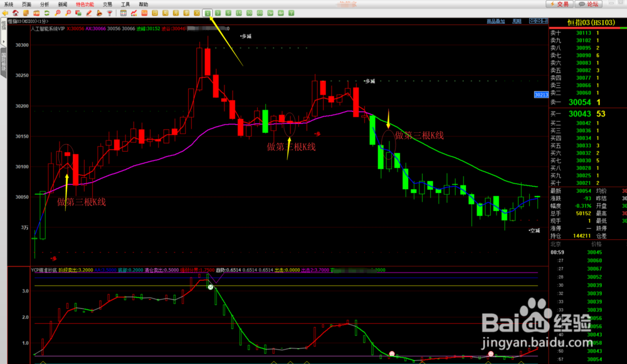Switch to the weekly (周) period icon

tap(165, 13)
